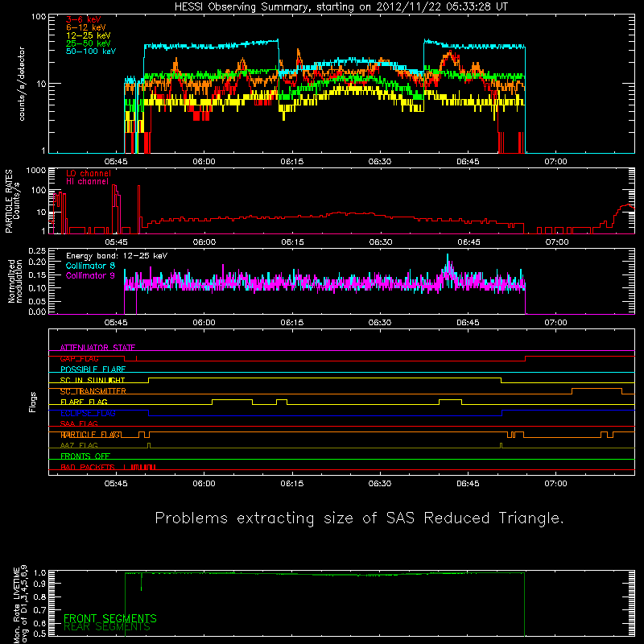Click the POSSIBLE_FLARE flag label
The image size is (644, 644).
93,369
